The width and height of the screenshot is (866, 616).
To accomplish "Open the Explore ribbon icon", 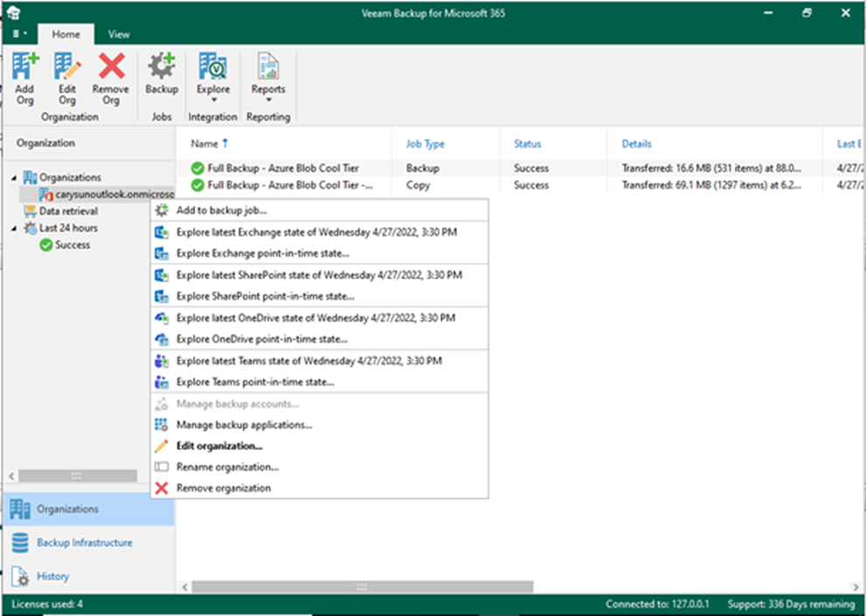I will (212, 66).
